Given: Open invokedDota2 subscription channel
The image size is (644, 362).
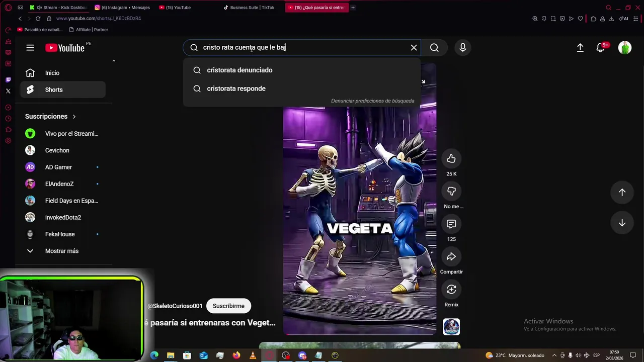Looking at the screenshot, I should [63, 218].
